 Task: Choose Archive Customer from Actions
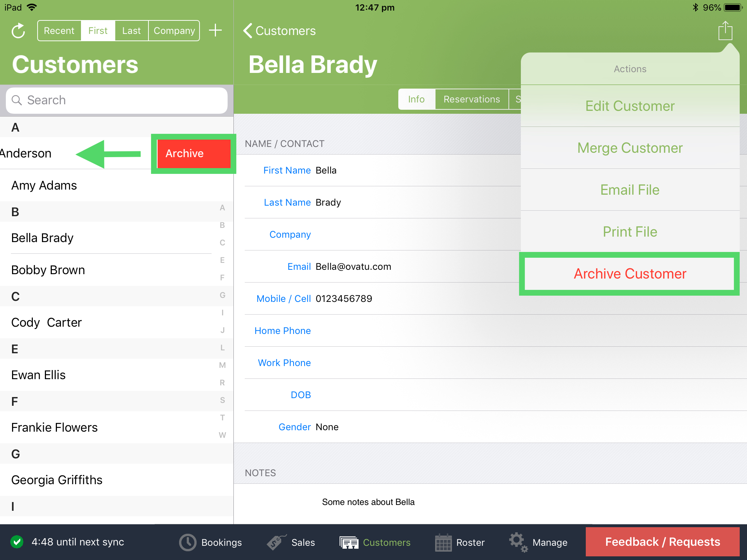(630, 274)
